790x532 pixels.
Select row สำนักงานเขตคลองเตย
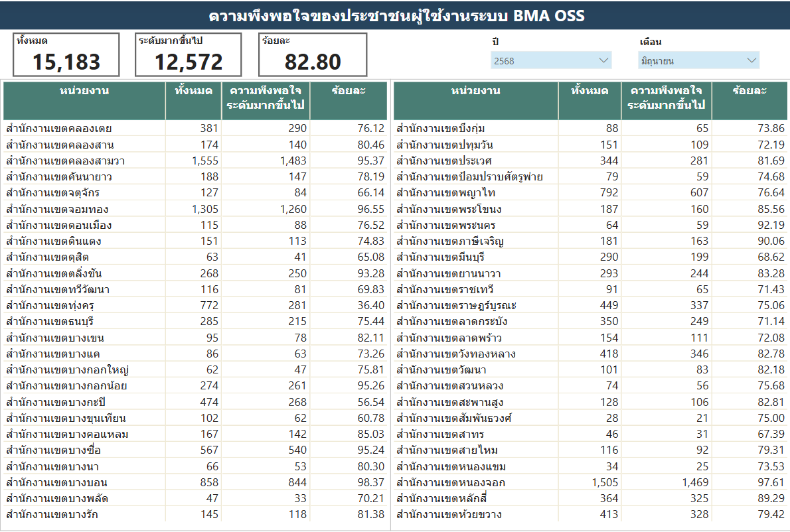(195, 128)
